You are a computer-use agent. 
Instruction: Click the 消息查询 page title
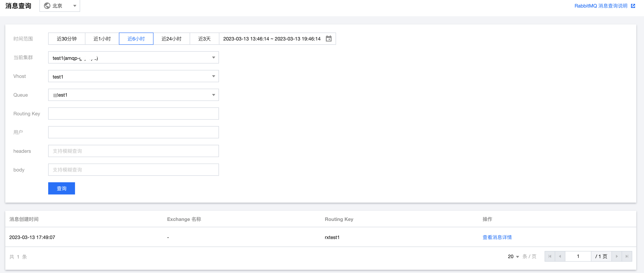point(18,6)
